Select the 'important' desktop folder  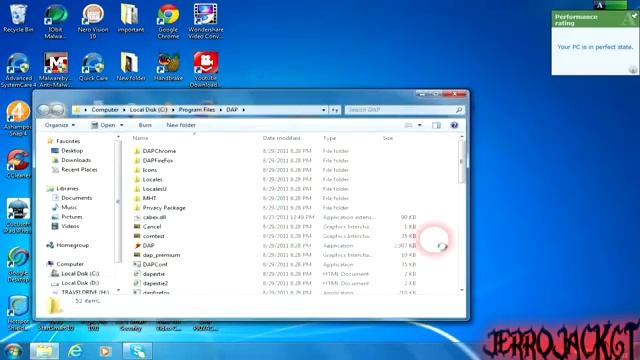click(131, 18)
